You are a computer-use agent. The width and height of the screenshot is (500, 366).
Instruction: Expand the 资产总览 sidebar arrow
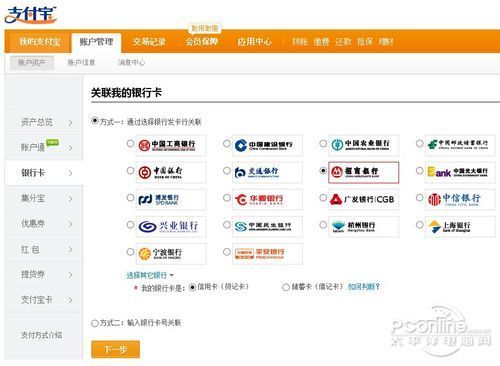point(70,123)
